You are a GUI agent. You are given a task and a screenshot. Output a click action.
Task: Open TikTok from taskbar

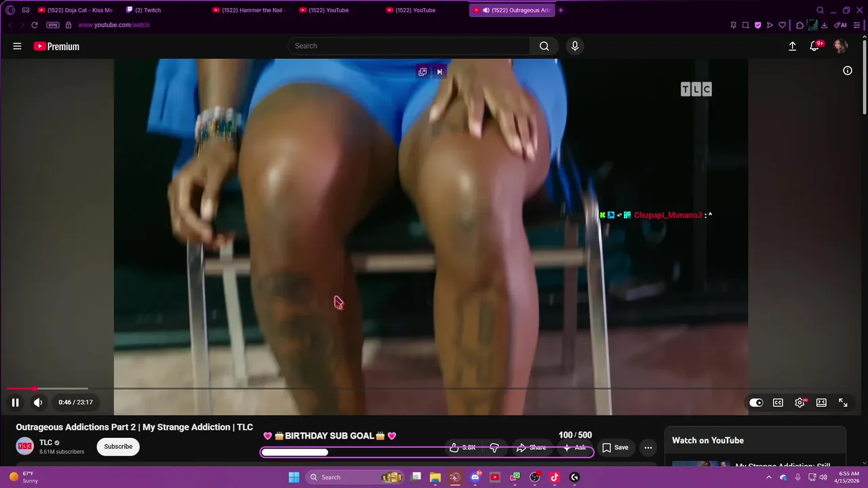(555, 477)
